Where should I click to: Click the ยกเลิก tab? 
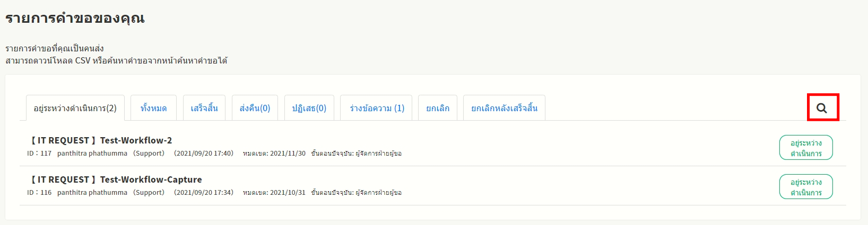[438, 108]
